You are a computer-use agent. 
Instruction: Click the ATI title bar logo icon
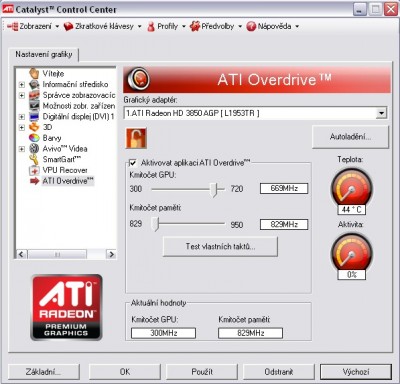tap(8, 9)
